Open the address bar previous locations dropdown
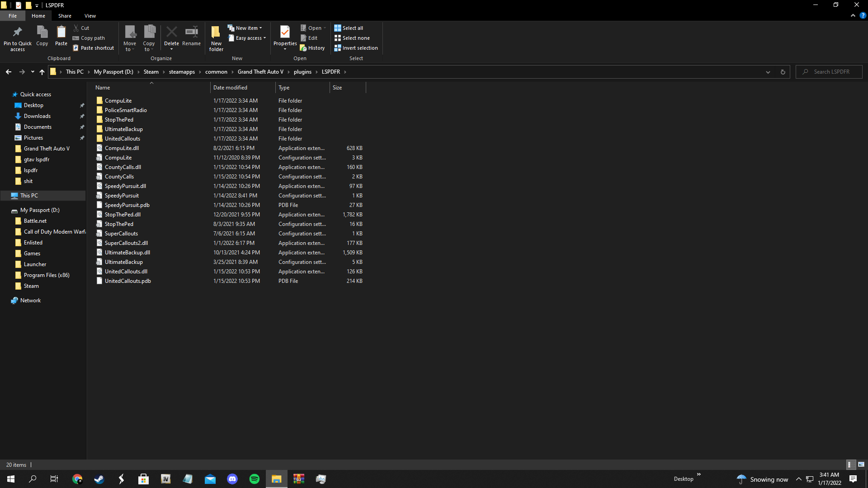Screen dimensions: 868x488 coord(768,72)
